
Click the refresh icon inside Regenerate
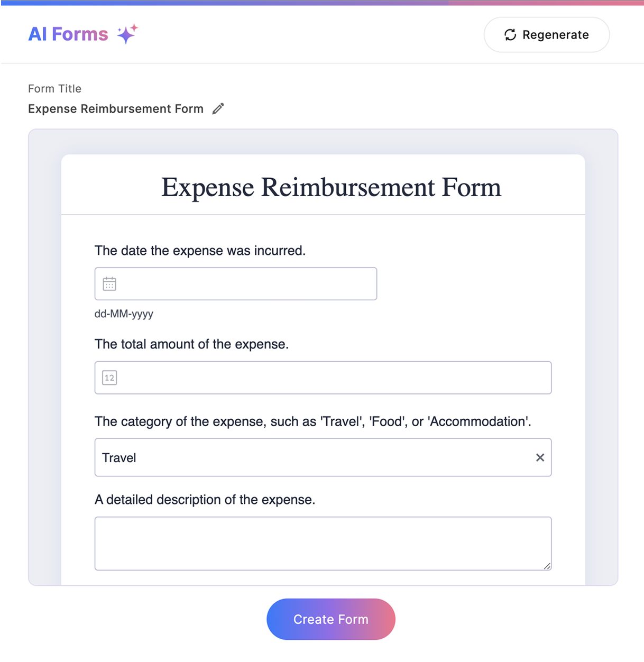[x=510, y=35]
